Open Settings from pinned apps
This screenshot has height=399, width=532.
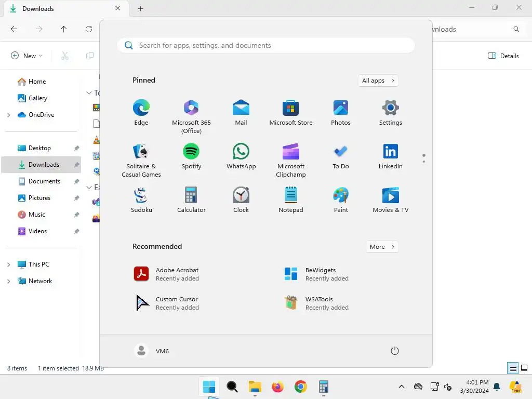point(391,113)
